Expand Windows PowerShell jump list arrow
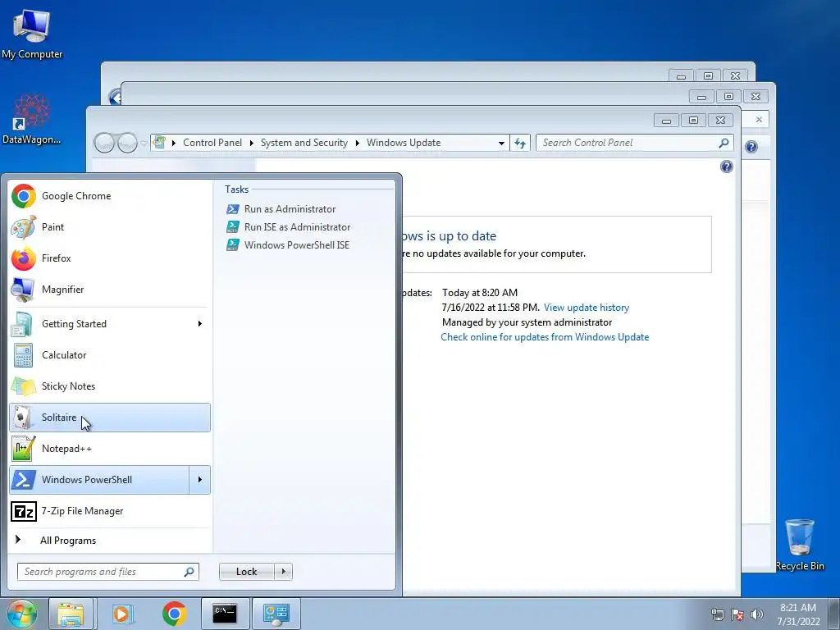Screen dimensions: 840x630 point(200,479)
